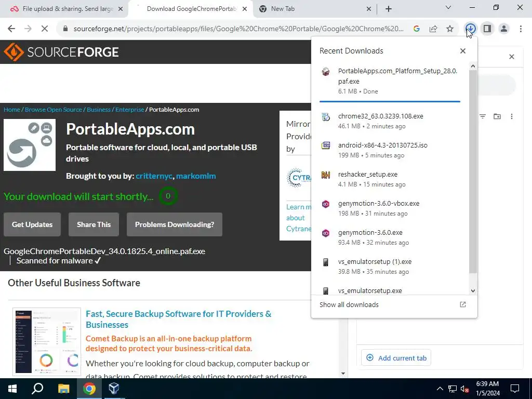Click the site security lock icon
The height and width of the screenshot is (399, 532).
tap(65, 29)
